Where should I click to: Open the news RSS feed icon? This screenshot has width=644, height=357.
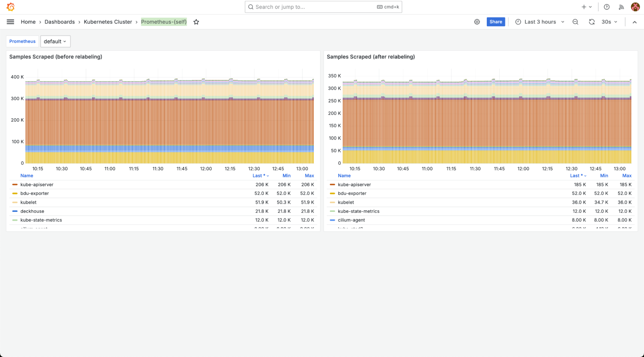tap(621, 7)
